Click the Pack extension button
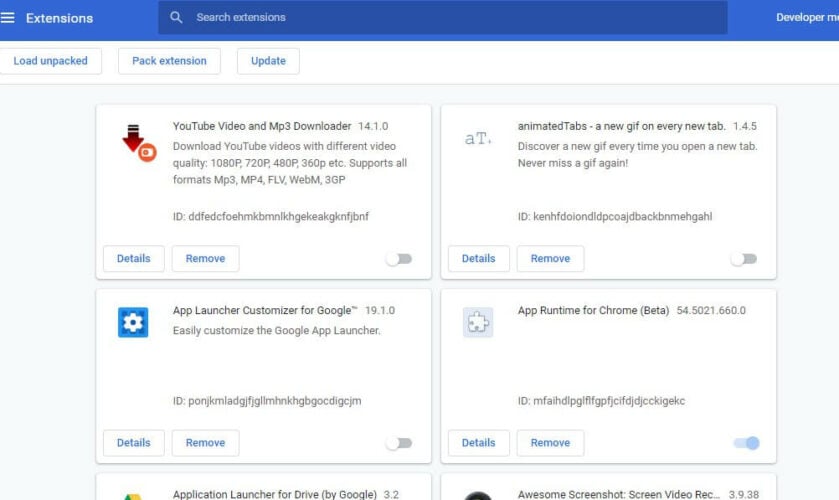The width and height of the screenshot is (839, 500). pos(169,61)
